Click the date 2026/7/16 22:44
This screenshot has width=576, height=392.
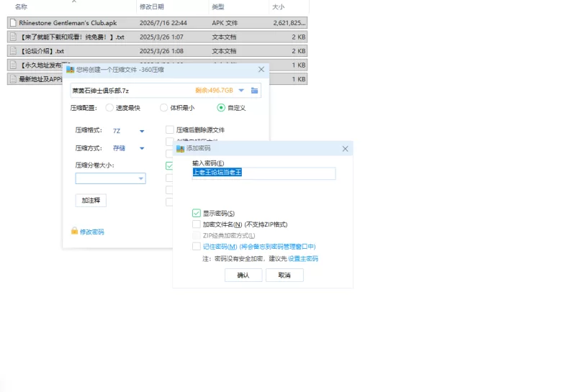[x=163, y=23]
